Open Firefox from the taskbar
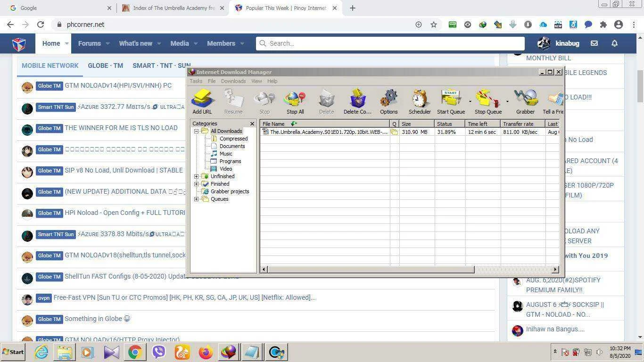 (x=206, y=352)
